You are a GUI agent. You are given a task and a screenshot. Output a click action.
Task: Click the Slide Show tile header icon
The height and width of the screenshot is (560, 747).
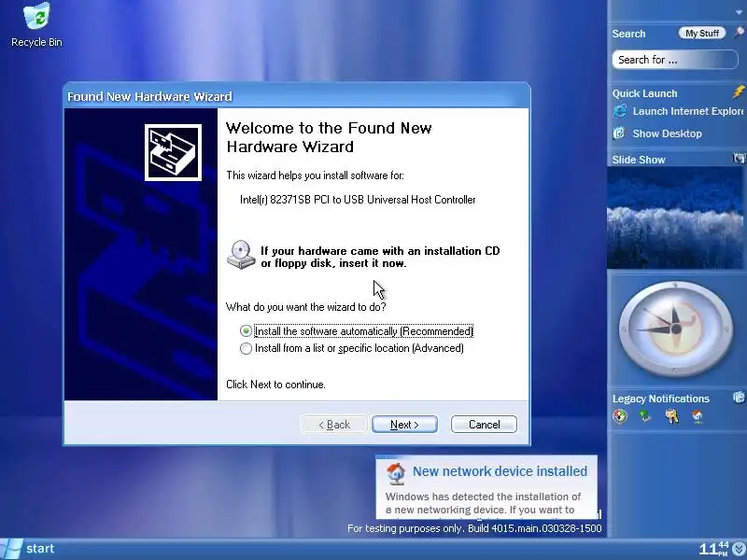click(x=739, y=159)
